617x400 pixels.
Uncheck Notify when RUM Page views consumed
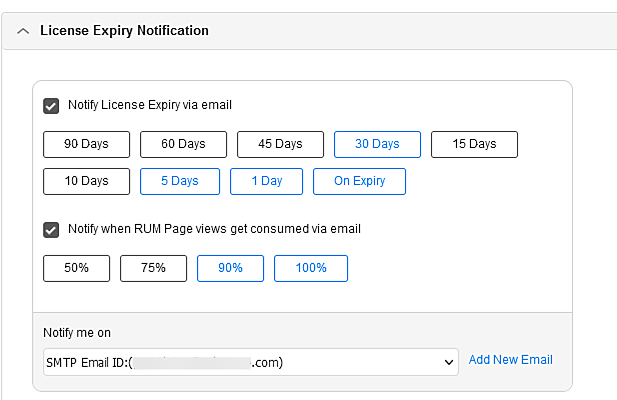pyautogui.click(x=51, y=229)
